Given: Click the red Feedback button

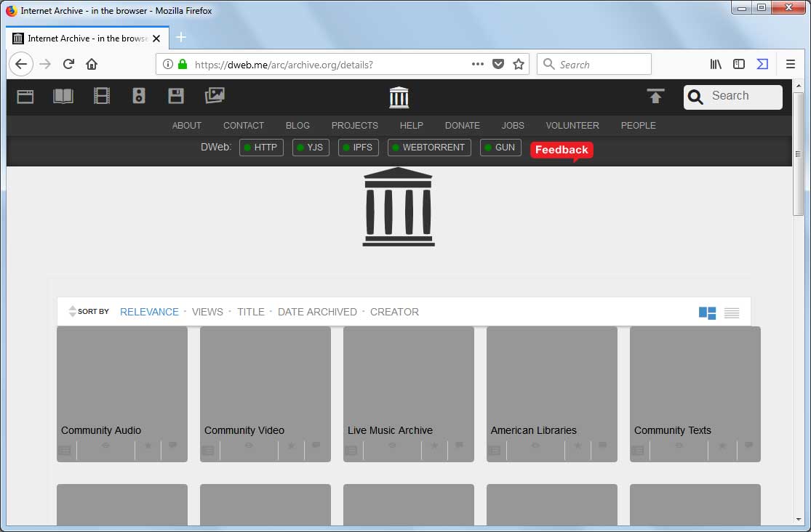Looking at the screenshot, I should tap(562, 150).
